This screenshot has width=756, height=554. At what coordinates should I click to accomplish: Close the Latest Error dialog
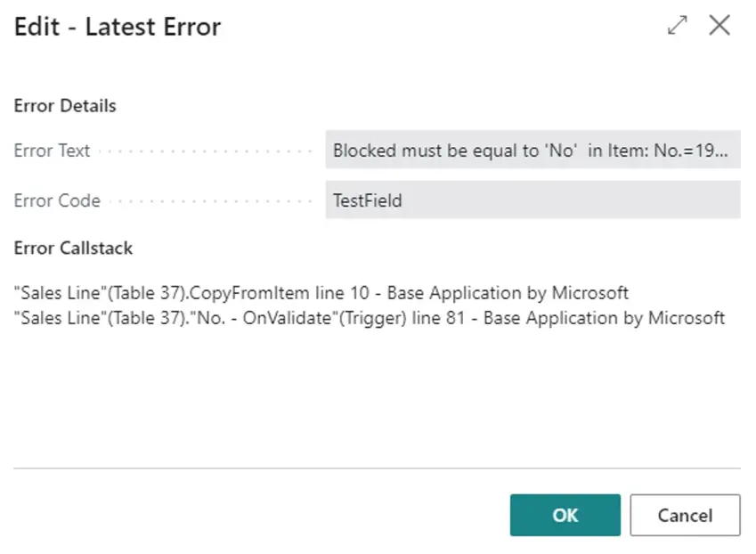tap(719, 26)
